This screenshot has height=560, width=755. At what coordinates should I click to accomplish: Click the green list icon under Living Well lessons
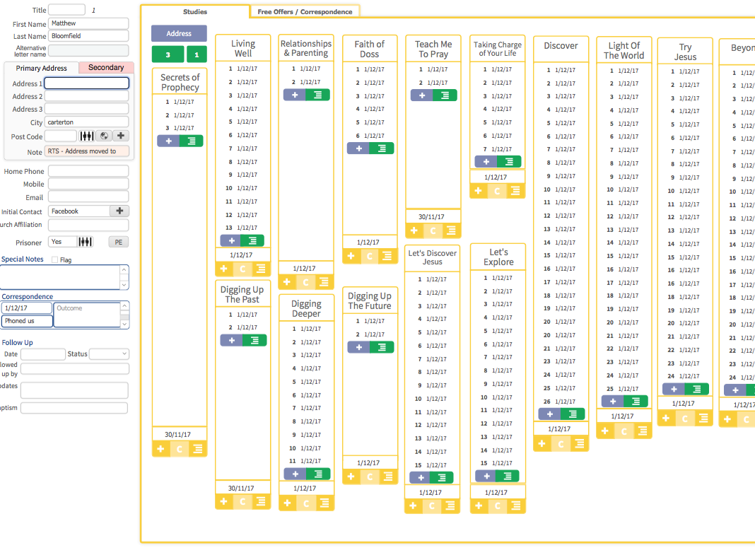252,240
